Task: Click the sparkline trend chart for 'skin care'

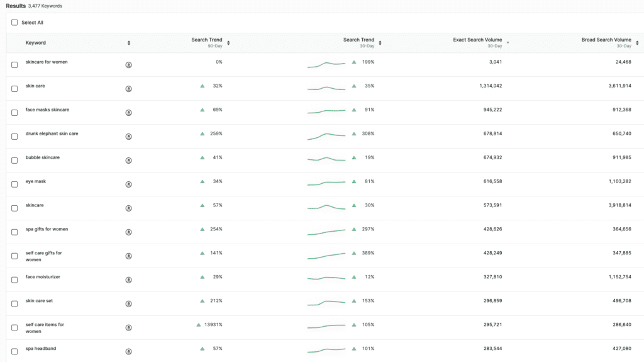Action: [326, 88]
